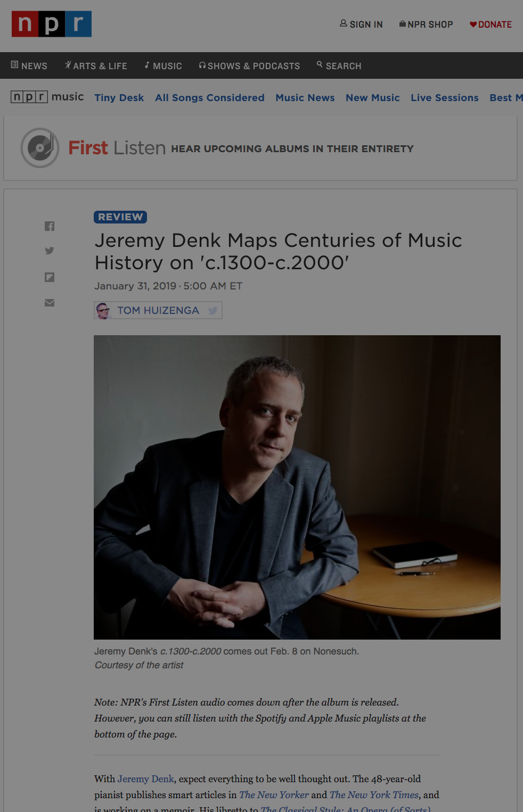The image size is (523, 812).
Task: Expand the News menu
Action: tap(29, 66)
